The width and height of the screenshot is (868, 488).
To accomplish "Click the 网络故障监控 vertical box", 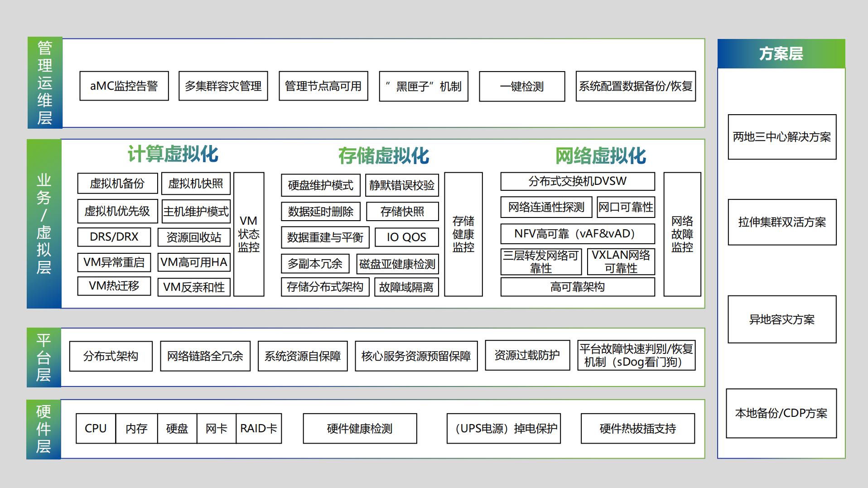I will point(682,234).
